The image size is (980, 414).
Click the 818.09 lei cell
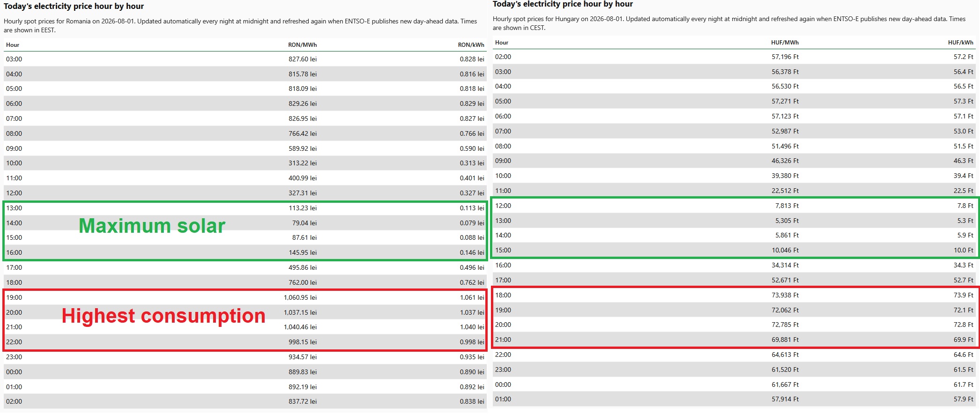pyautogui.click(x=303, y=89)
